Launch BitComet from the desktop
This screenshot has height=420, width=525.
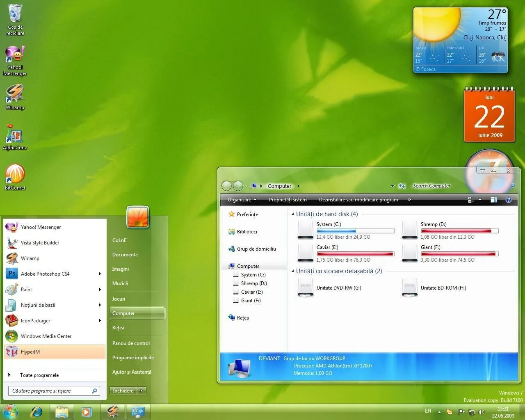[x=15, y=177]
